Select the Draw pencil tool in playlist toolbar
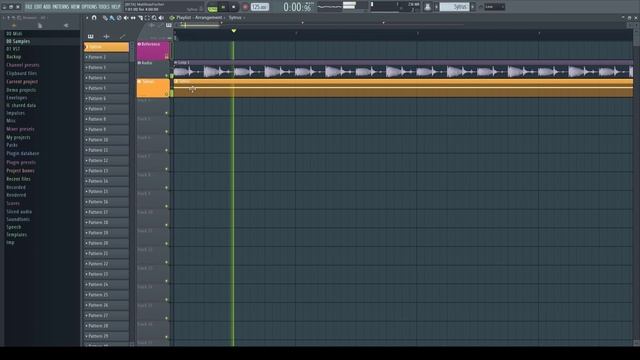Screen dimensions: 640x360 (x=105, y=18)
